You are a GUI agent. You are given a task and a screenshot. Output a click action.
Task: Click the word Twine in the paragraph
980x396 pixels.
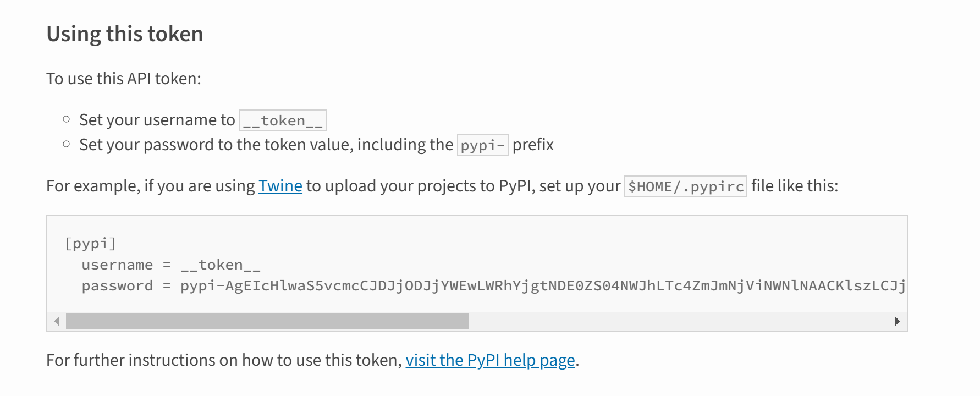pos(280,186)
